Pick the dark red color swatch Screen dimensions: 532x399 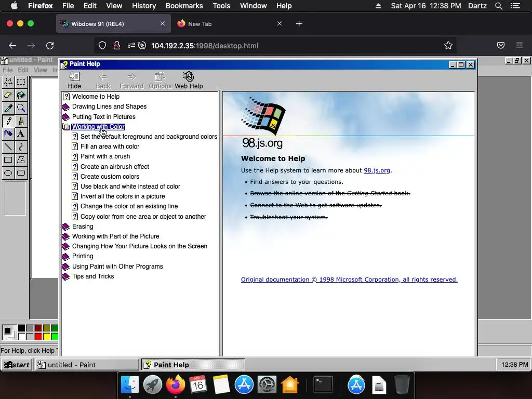[38, 328]
